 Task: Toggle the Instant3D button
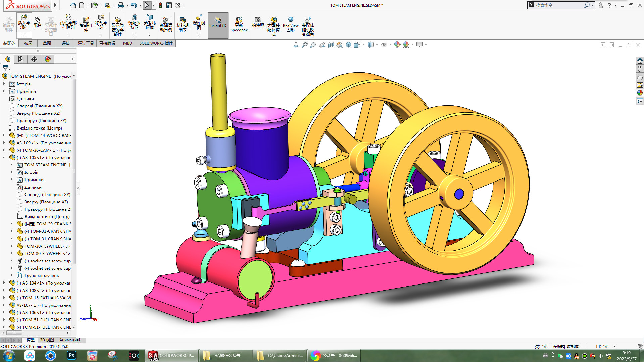[217, 22]
